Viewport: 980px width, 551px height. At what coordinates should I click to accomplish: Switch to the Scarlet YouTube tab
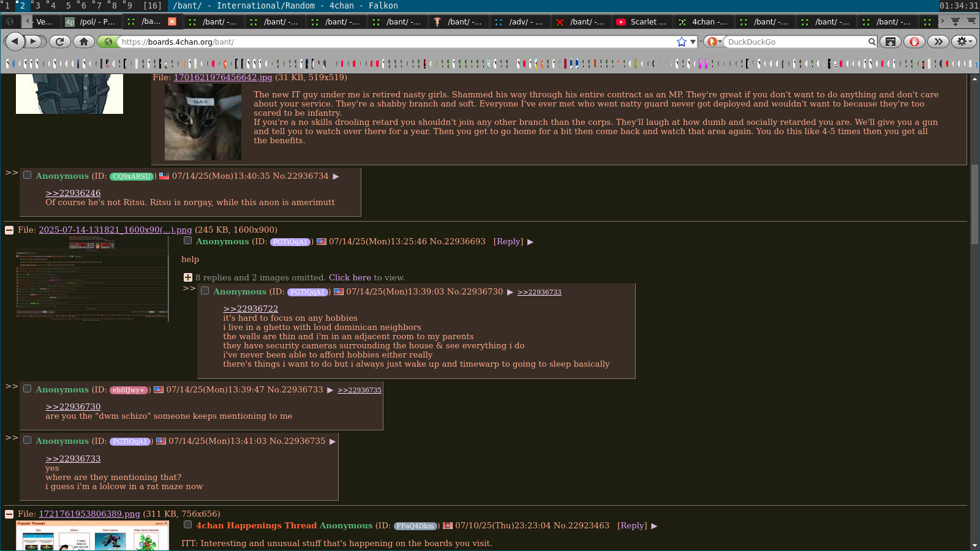click(642, 21)
